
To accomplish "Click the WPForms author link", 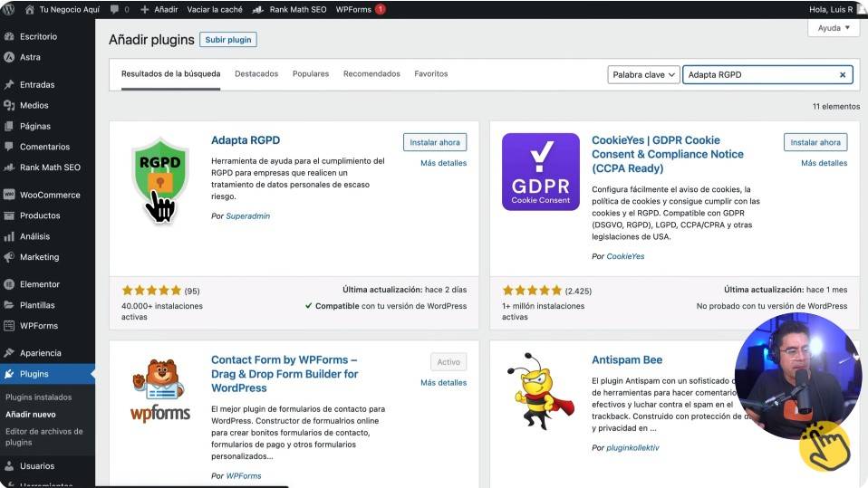I will click(244, 476).
